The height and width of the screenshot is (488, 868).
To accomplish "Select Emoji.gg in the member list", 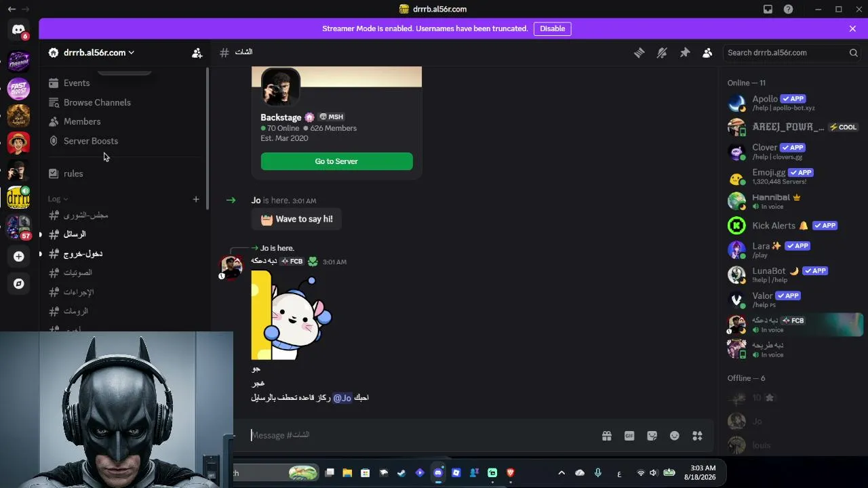I will tap(793, 176).
